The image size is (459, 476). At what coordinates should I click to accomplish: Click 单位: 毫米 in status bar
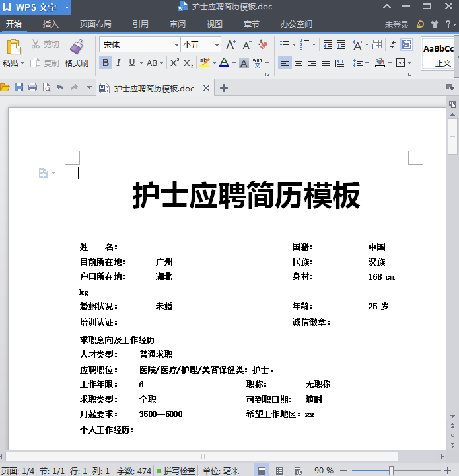pyautogui.click(x=221, y=471)
